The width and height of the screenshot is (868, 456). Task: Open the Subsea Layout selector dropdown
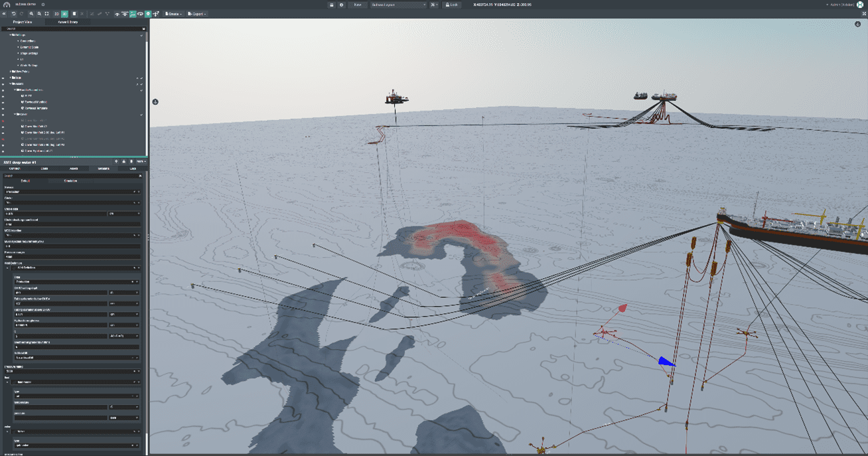coord(398,5)
